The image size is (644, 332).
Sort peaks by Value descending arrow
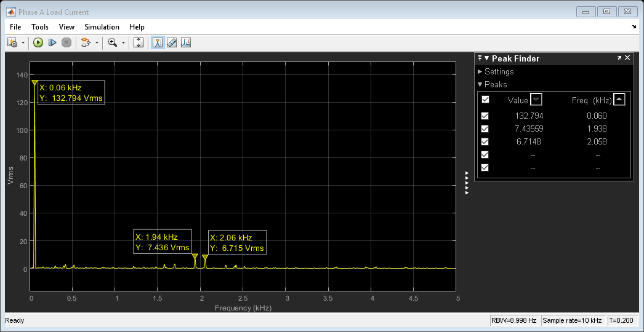click(x=536, y=100)
